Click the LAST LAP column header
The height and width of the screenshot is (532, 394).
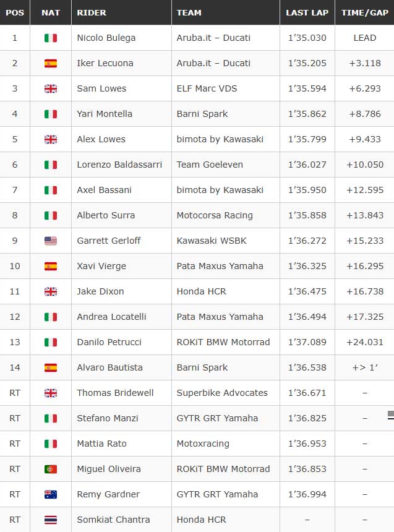coord(307,12)
